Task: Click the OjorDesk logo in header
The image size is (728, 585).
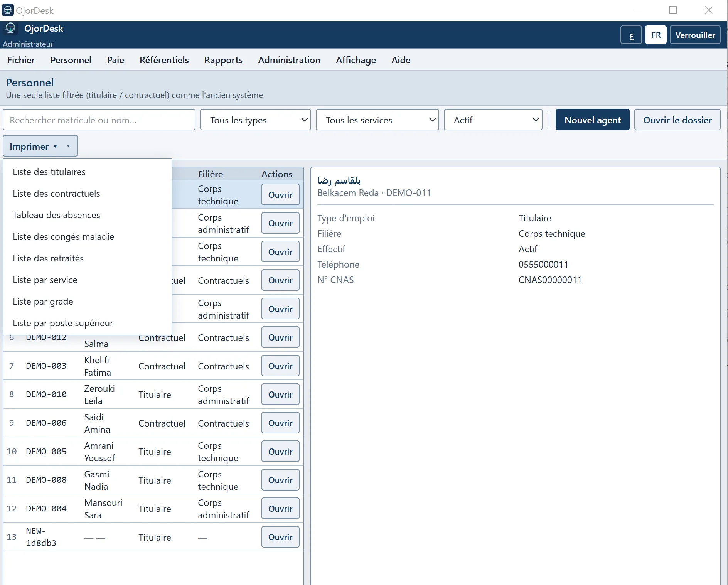Action: click(10, 28)
